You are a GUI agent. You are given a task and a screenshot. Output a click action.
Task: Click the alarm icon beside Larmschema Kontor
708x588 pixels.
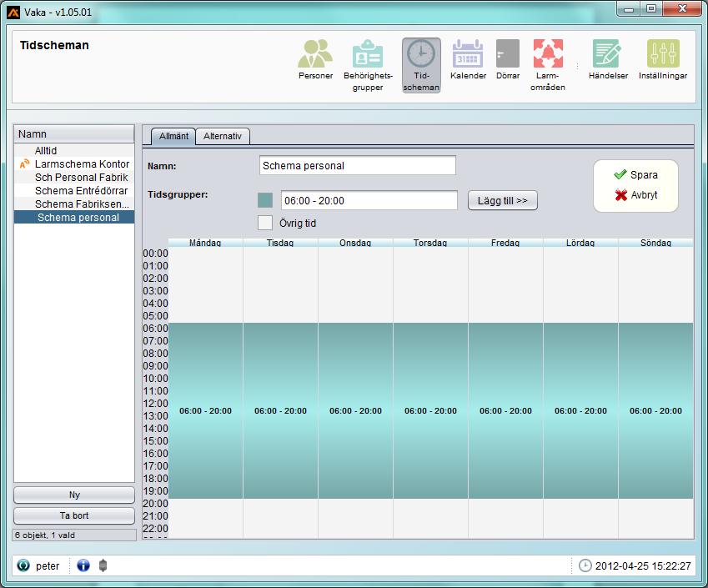[24, 164]
